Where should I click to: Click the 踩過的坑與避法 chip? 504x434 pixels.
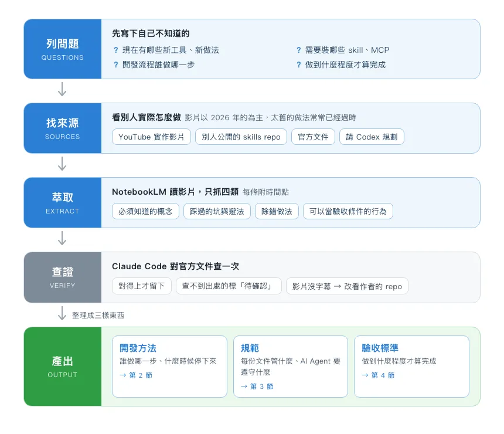[x=217, y=211]
